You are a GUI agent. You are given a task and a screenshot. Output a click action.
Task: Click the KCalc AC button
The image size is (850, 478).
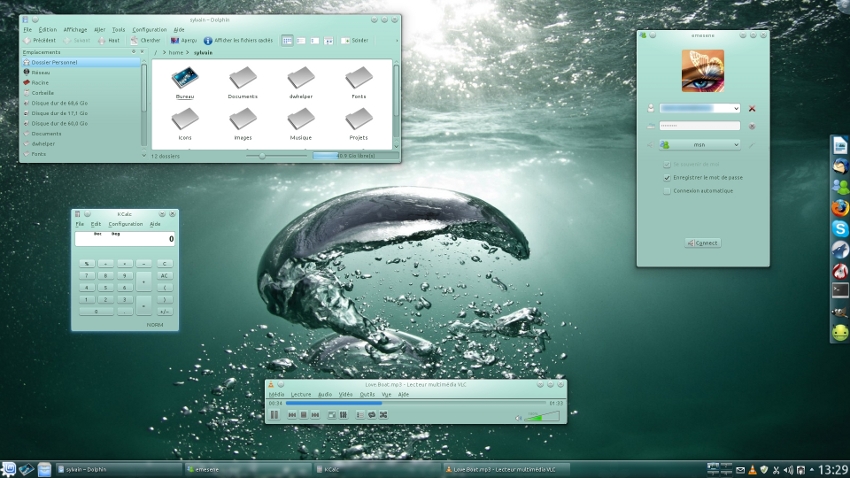(x=164, y=275)
